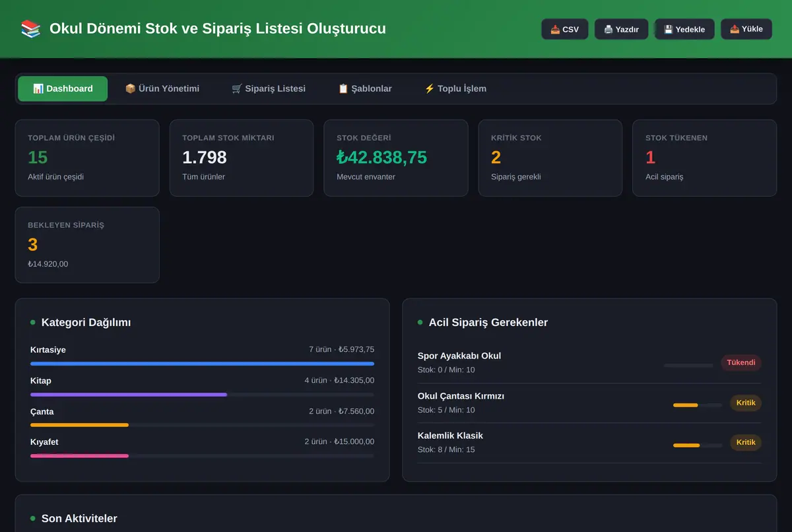Click the Yükle upload button
Image resolution: width=792 pixels, height=532 pixels.
coord(746,29)
